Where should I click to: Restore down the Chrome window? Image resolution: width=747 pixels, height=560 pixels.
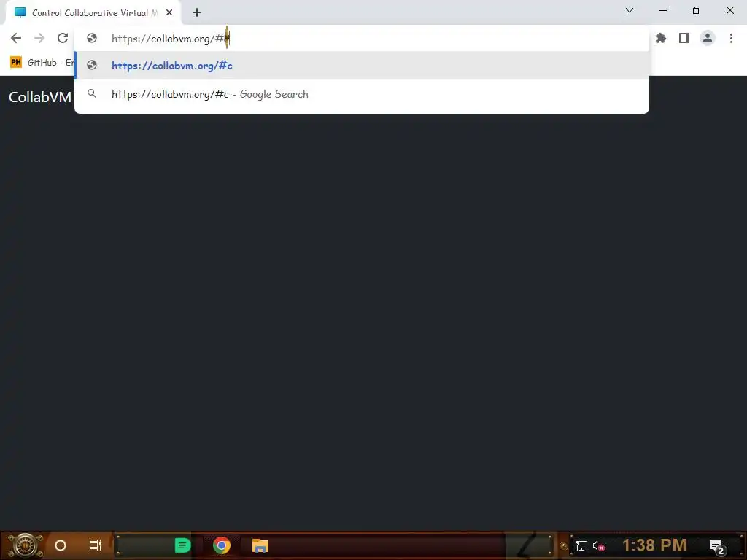click(x=697, y=10)
